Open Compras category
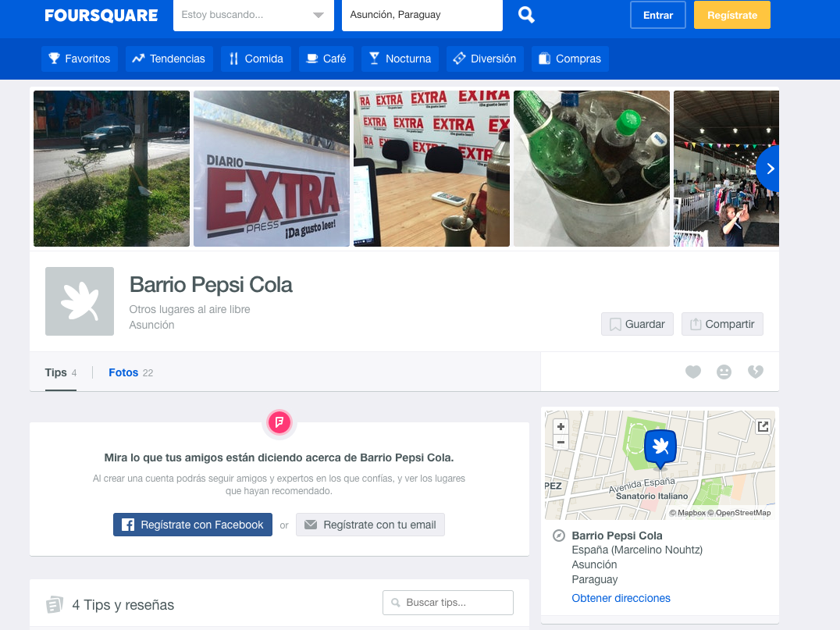The width and height of the screenshot is (840, 630). click(570, 59)
